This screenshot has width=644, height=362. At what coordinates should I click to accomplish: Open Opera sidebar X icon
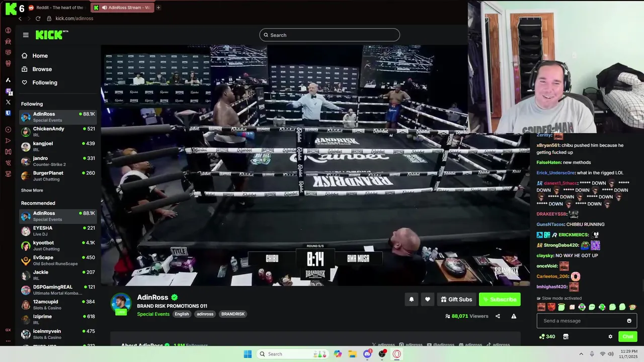pyautogui.click(x=8, y=102)
